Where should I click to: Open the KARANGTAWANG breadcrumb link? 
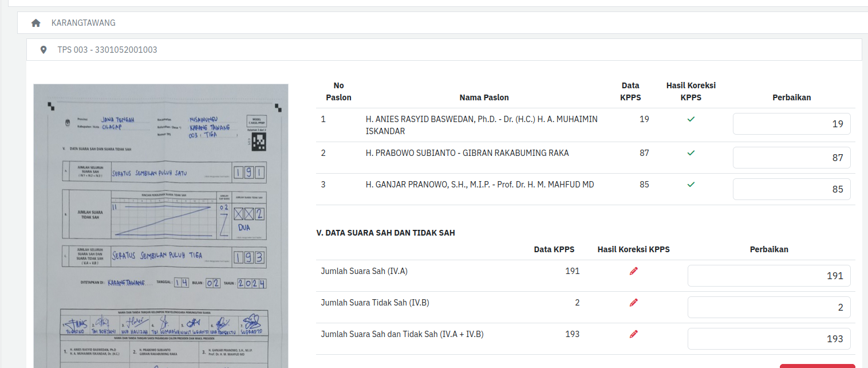click(84, 23)
